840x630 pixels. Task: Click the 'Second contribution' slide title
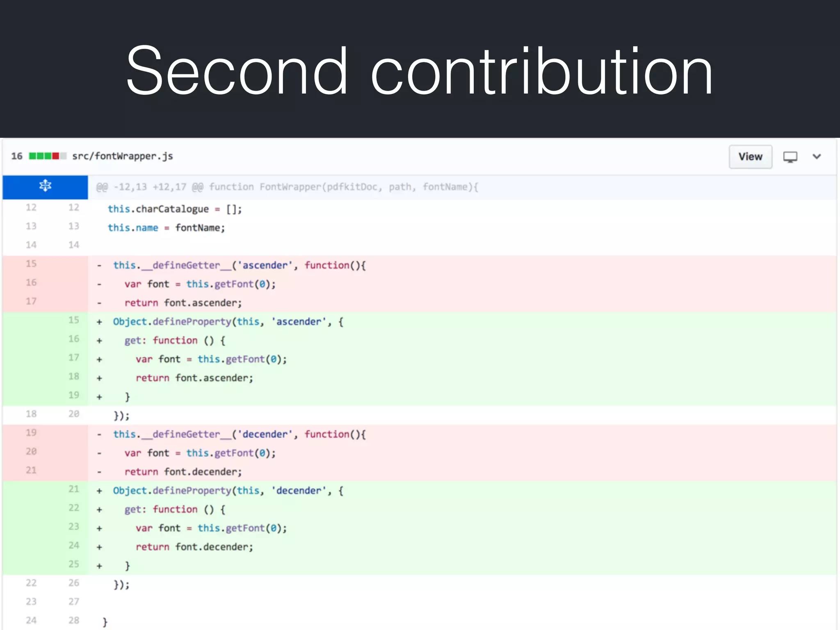tap(419, 71)
